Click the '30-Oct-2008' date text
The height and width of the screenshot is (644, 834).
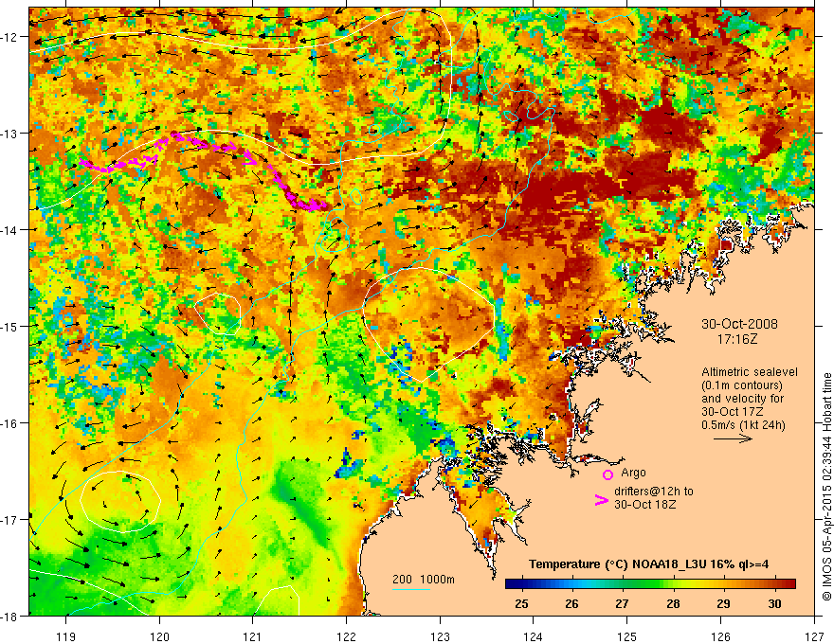[x=739, y=324]
